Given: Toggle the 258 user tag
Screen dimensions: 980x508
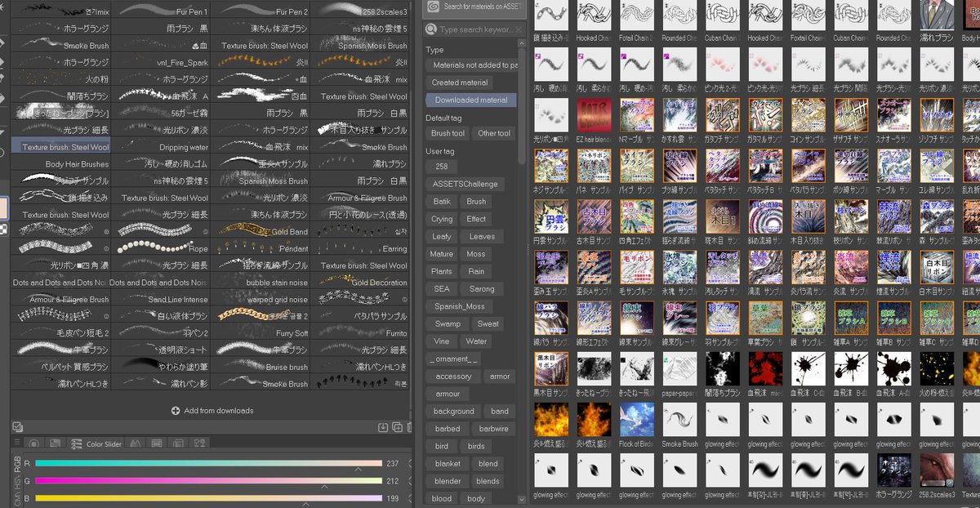Looking at the screenshot, I should pos(441,167).
